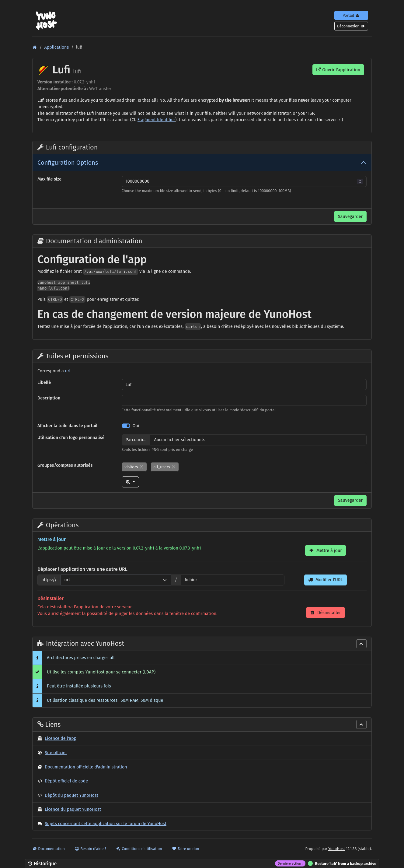404x868 pixels.
Task: Remove the visitors group tag
Action: [141, 467]
